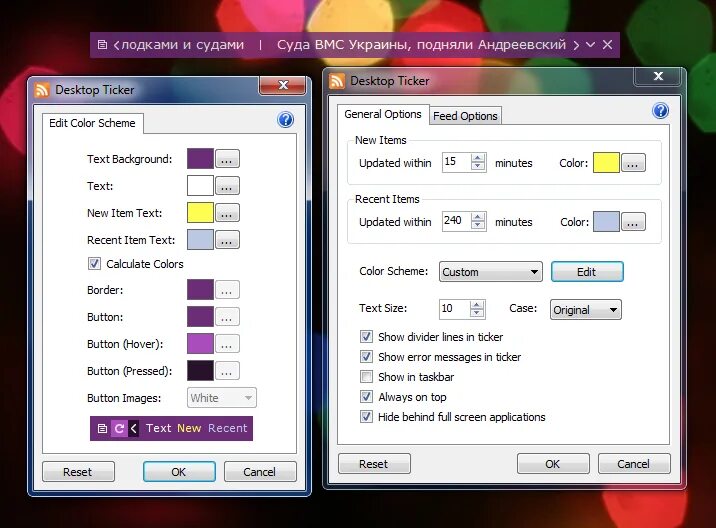Click OK in Edit Color Scheme dialog

tap(179, 472)
